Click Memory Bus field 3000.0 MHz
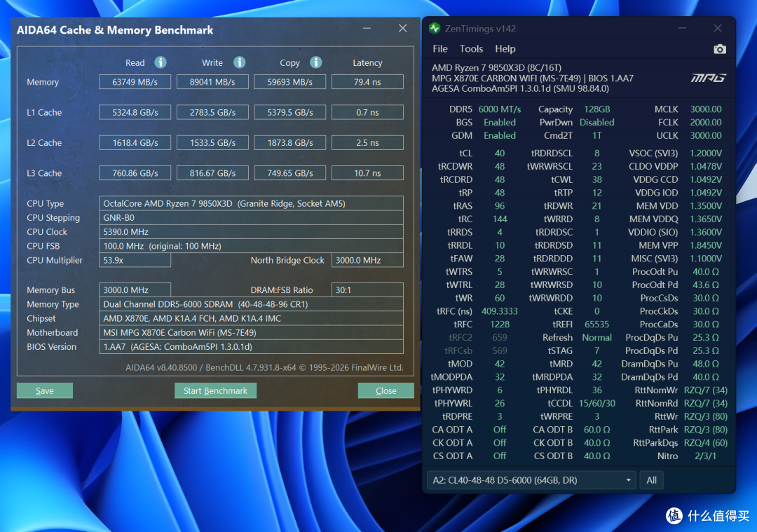757x532 pixels. [x=135, y=290]
